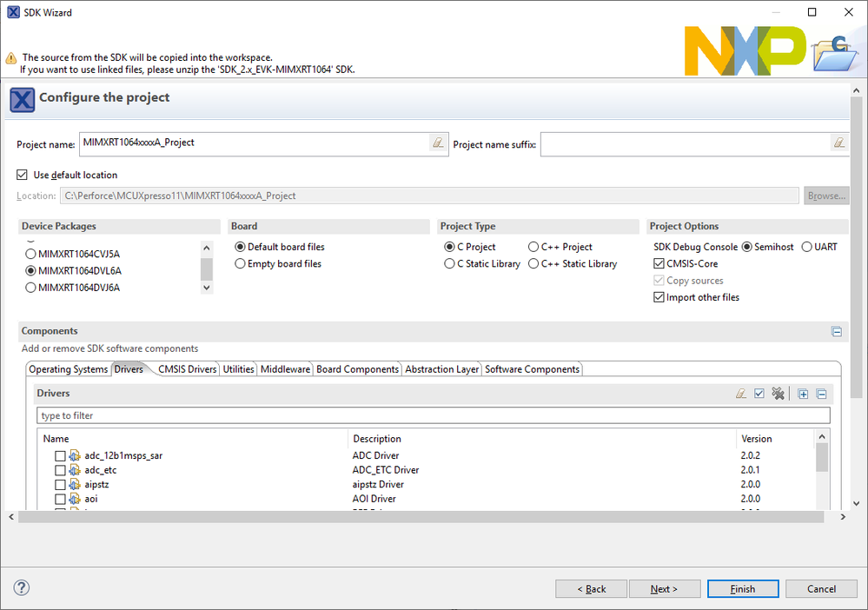Open the Board Components tab
The image size is (868, 610).
pos(358,369)
